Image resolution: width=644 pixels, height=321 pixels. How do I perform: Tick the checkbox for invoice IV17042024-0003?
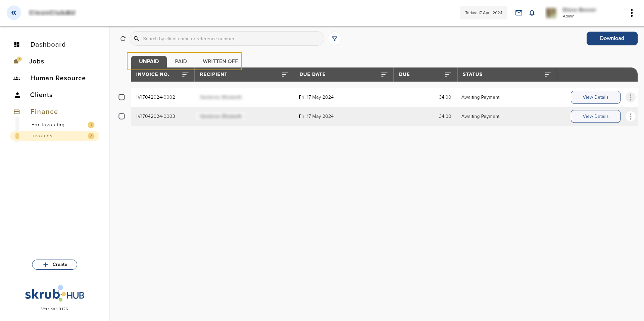click(x=121, y=116)
